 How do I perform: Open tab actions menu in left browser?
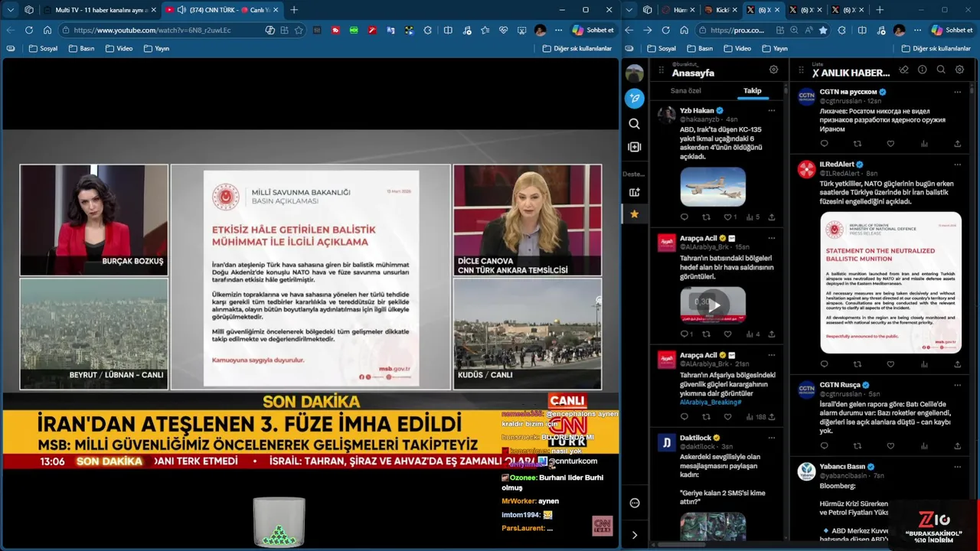(10, 10)
